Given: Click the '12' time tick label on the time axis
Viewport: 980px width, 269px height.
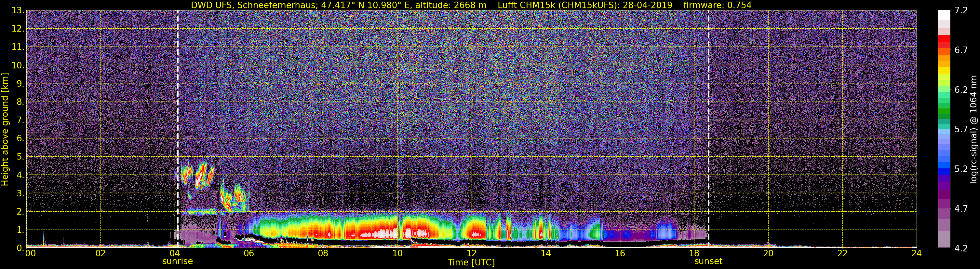Looking at the screenshot, I should click(471, 254).
